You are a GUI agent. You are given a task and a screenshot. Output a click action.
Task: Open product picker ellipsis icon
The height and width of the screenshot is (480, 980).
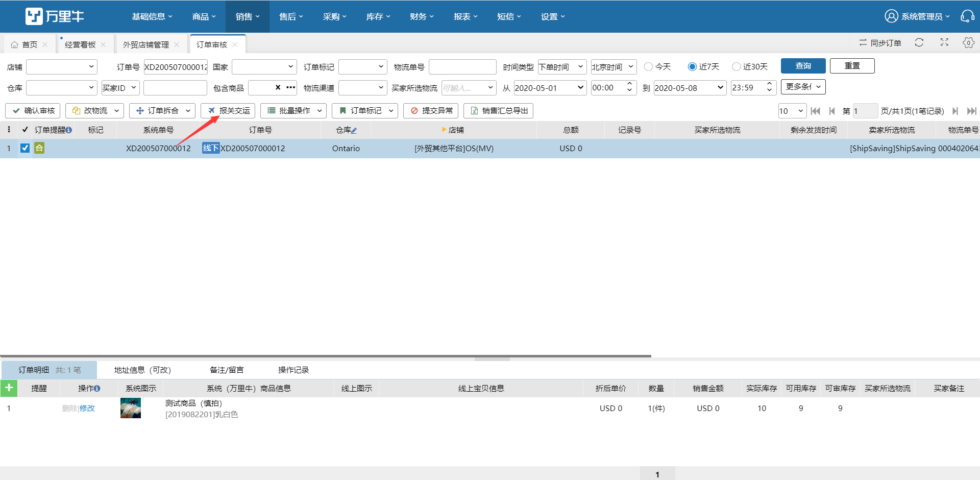coord(291,87)
